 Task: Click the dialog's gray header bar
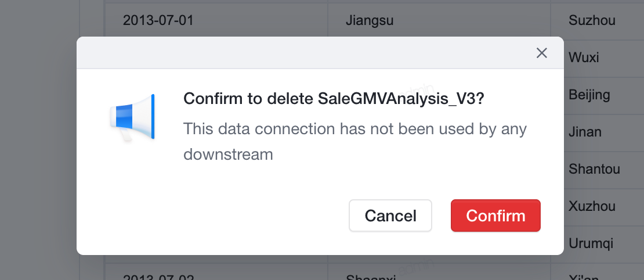click(320, 53)
